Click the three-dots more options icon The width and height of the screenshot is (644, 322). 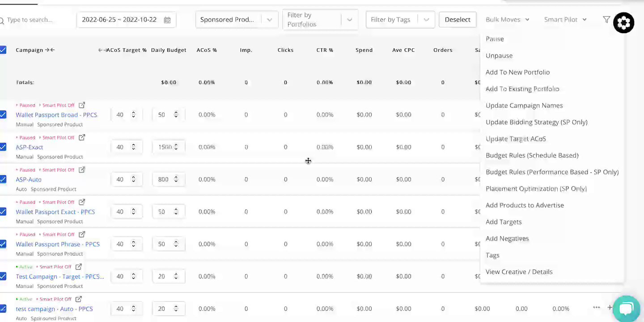coord(596,307)
